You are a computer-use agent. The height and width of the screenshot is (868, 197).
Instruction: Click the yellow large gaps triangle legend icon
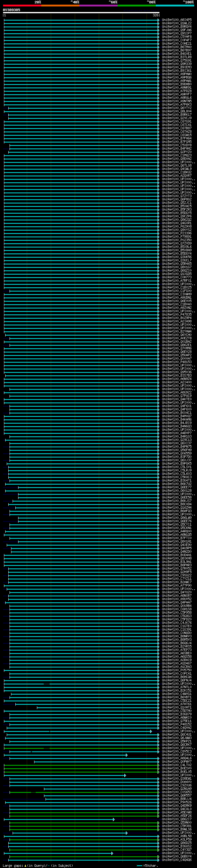pos(25,866)
